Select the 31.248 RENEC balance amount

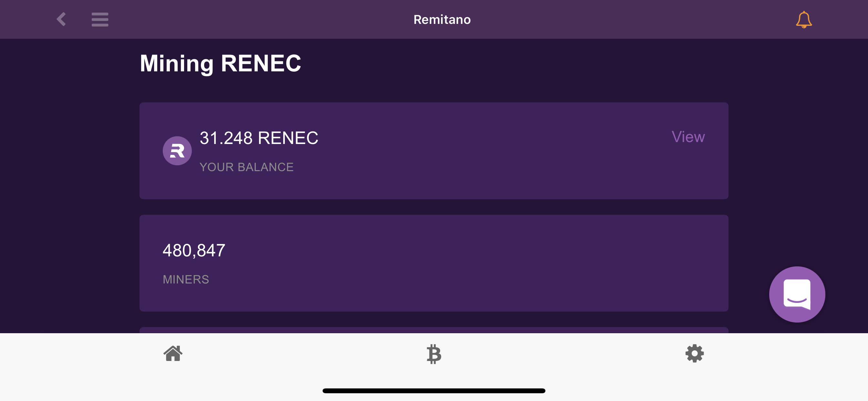[x=259, y=138]
